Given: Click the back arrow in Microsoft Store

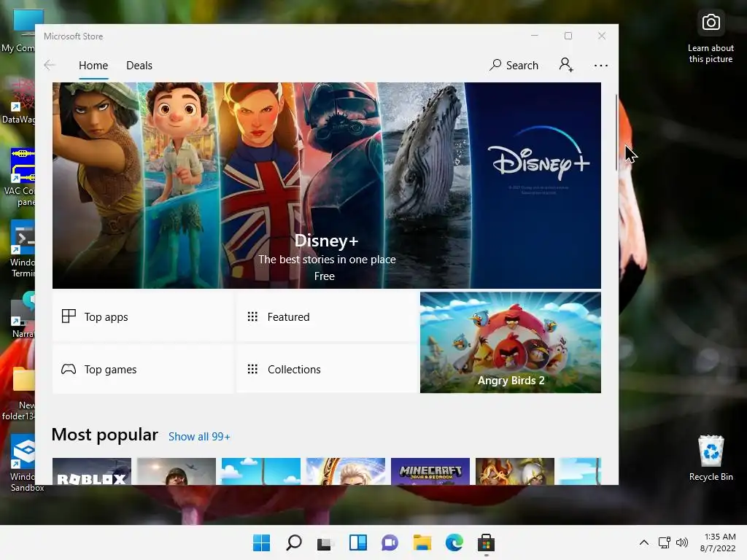Looking at the screenshot, I should tap(50, 65).
